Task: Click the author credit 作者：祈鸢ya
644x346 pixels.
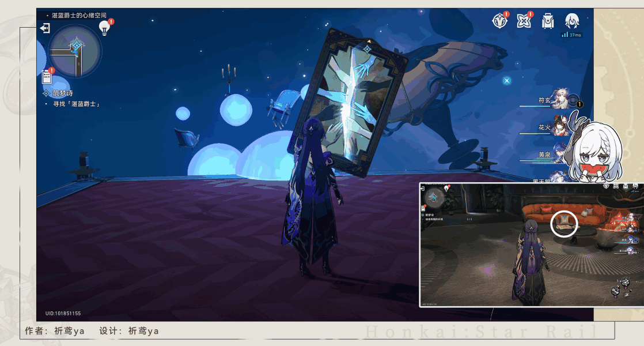Action: coord(55,331)
